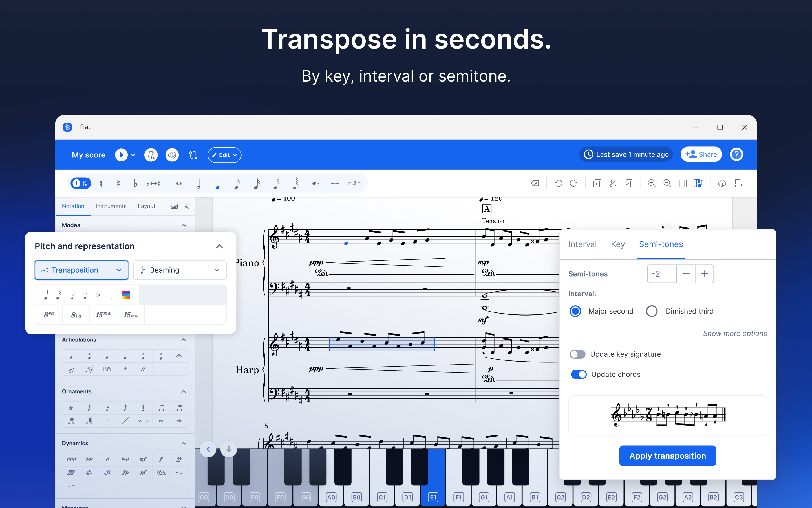Click the redo arrow icon

coord(574,183)
